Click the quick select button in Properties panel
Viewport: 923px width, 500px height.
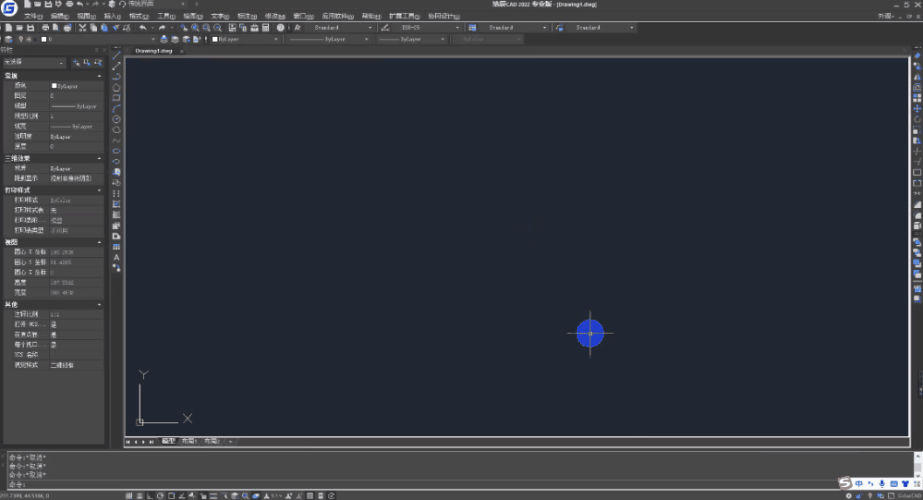click(x=98, y=62)
